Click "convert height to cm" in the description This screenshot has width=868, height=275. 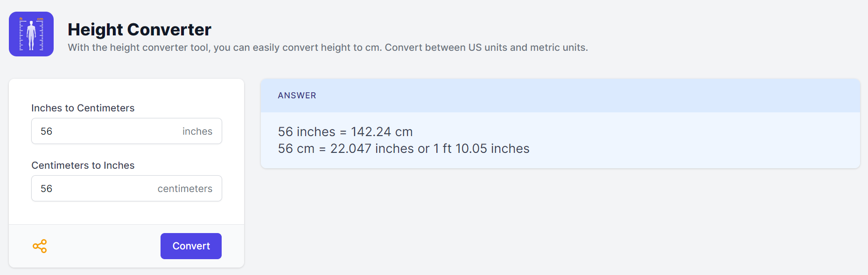coord(331,48)
